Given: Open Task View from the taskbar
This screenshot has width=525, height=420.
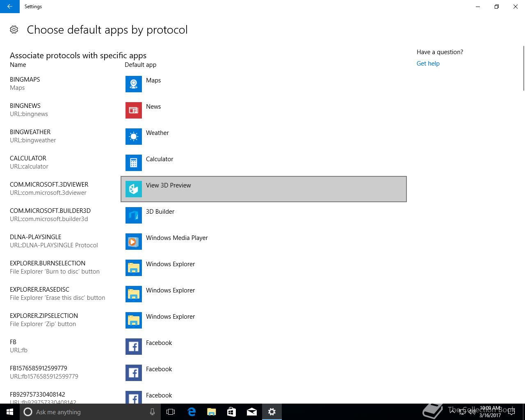Looking at the screenshot, I should point(171,412).
